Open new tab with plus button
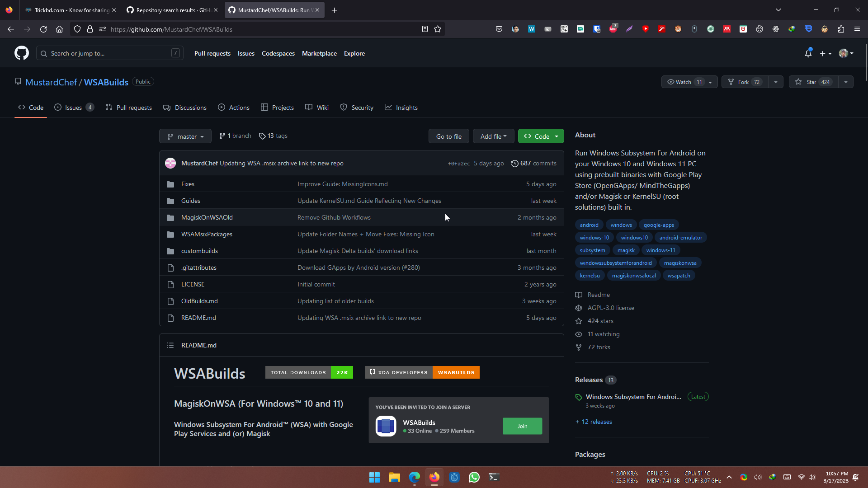 (x=335, y=10)
